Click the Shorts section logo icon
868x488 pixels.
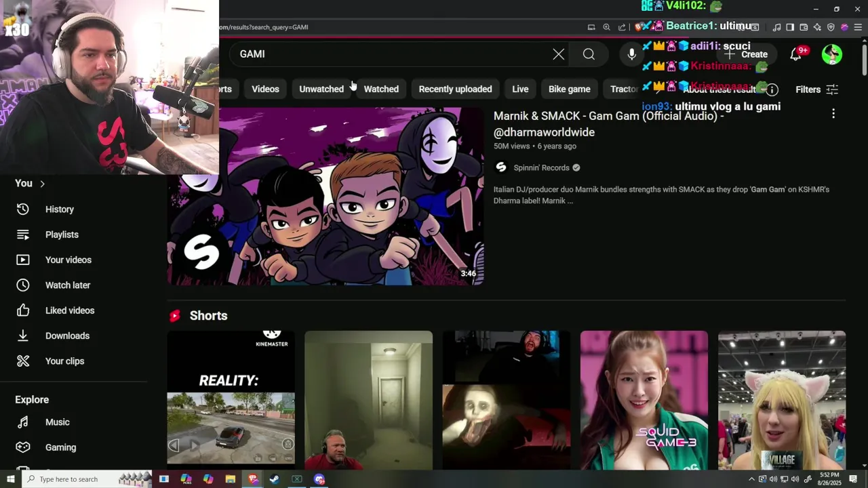(175, 316)
